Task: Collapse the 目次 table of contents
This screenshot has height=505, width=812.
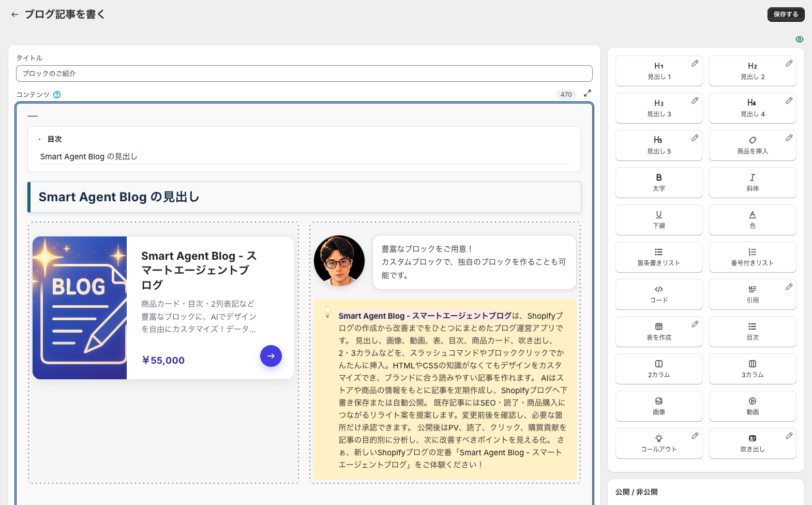Action: tap(40, 139)
